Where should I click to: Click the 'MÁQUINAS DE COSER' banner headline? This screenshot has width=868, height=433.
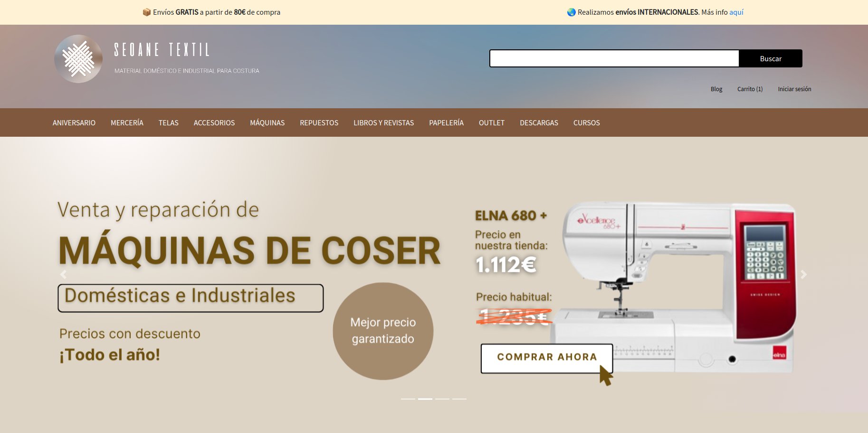click(x=250, y=251)
